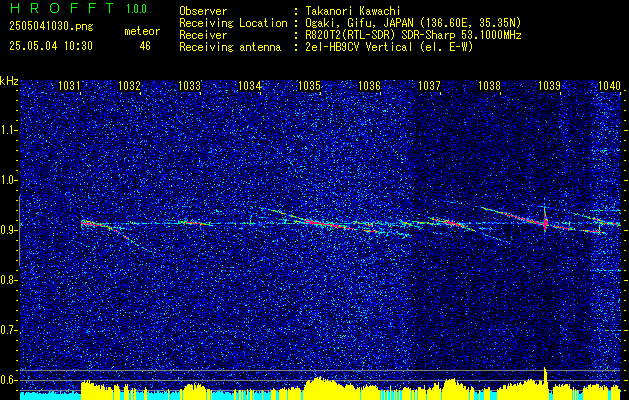Click the 1040 time marker
Screen dimensions: 629x400
[609, 85]
